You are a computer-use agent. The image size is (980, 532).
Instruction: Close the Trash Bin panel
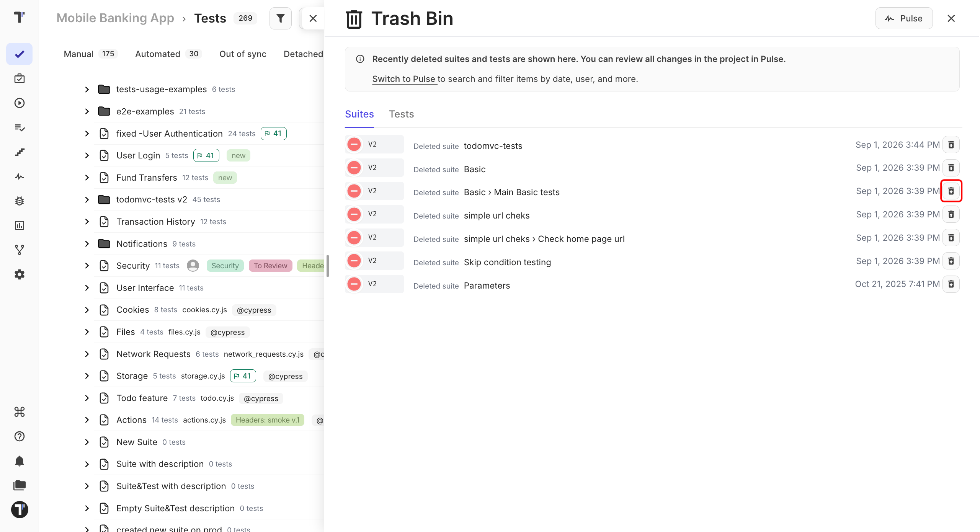(951, 18)
